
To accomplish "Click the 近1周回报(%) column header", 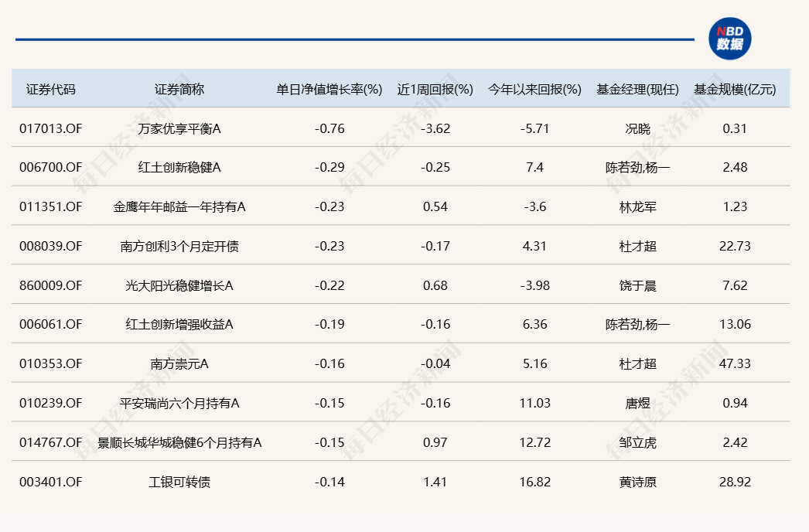I will pos(435,89).
